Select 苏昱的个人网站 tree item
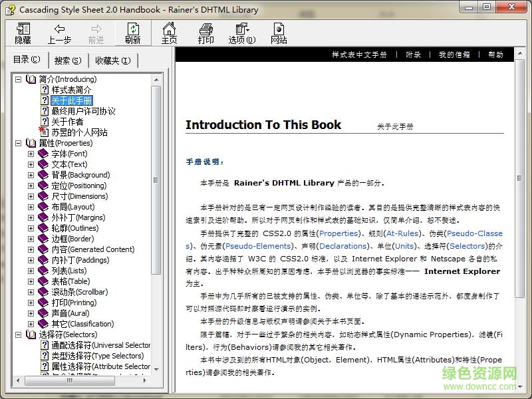 [x=79, y=132]
